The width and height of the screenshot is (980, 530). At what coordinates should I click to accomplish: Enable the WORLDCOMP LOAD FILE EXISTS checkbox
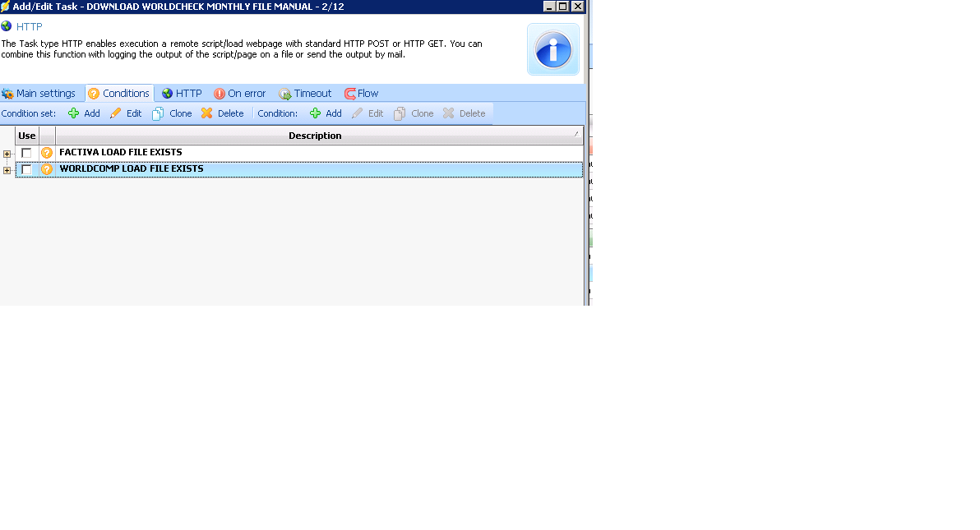pos(26,169)
